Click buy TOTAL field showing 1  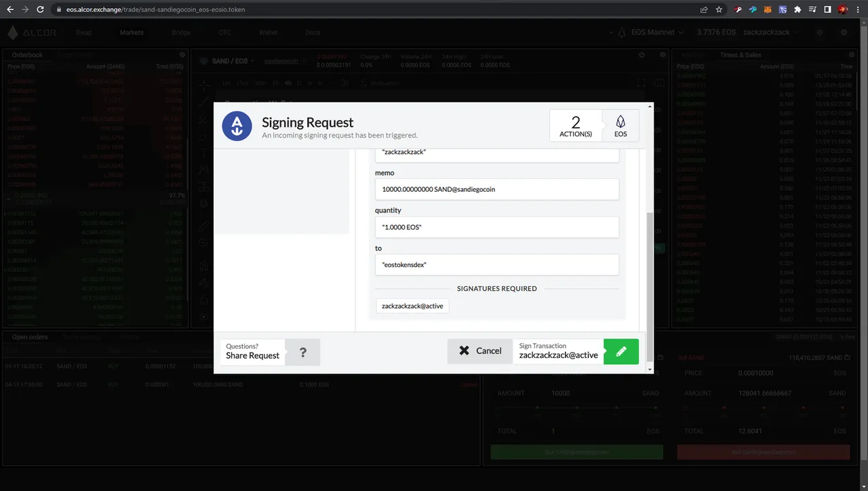click(x=576, y=431)
